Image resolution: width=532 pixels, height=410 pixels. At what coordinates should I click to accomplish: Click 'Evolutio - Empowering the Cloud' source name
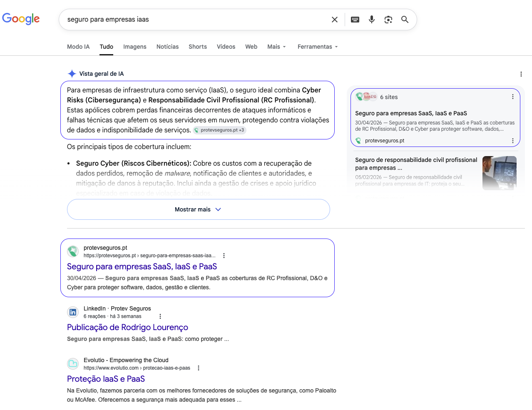tap(126, 360)
